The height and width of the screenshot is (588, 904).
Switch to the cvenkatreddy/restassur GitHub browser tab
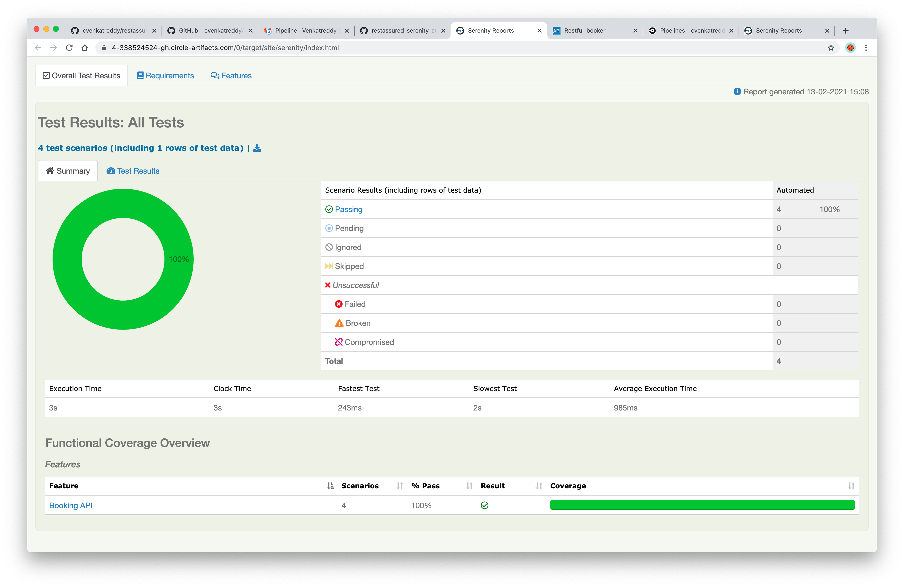pyautogui.click(x=114, y=31)
